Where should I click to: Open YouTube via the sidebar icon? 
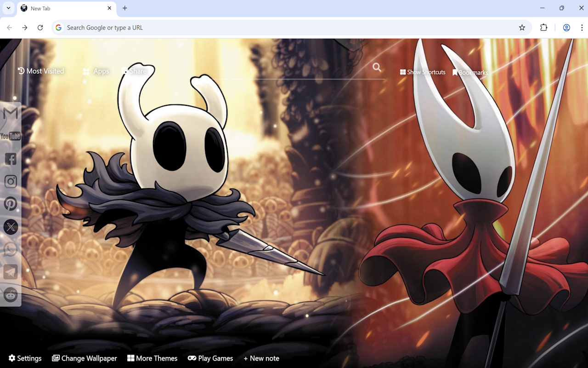pos(11,136)
